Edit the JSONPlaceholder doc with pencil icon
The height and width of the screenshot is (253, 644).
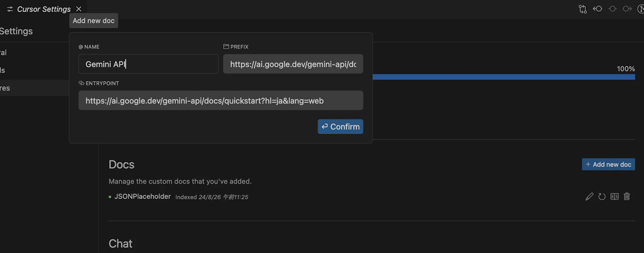pyautogui.click(x=589, y=197)
